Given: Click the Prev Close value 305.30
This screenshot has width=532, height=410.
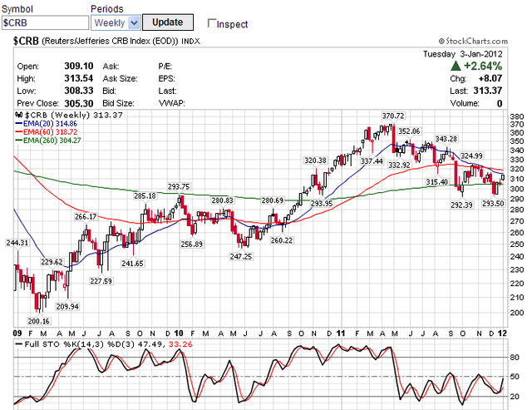Looking at the screenshot, I should (79, 103).
